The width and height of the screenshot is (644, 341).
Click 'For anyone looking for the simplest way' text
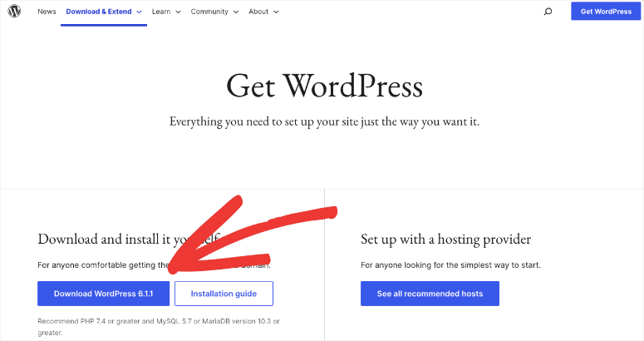tap(450, 265)
